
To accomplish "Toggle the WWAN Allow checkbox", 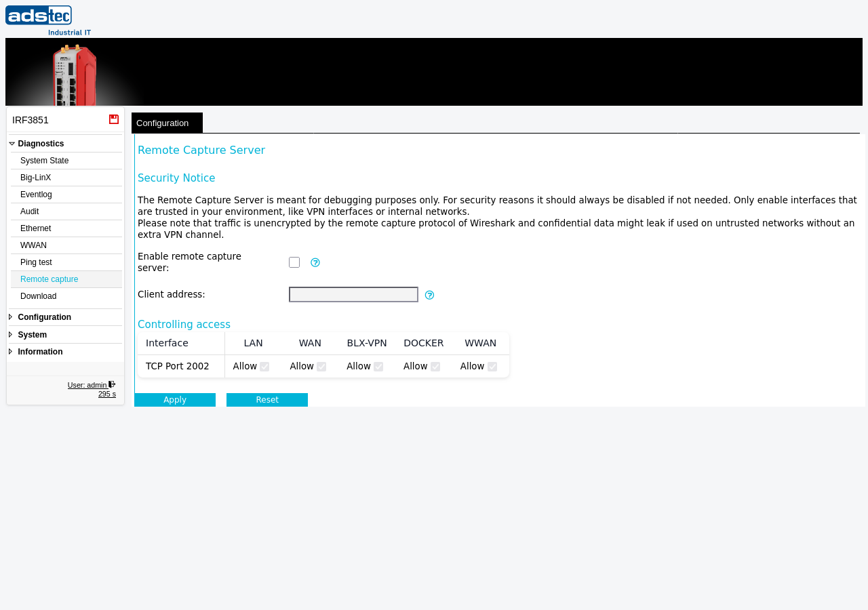I will pyautogui.click(x=492, y=367).
